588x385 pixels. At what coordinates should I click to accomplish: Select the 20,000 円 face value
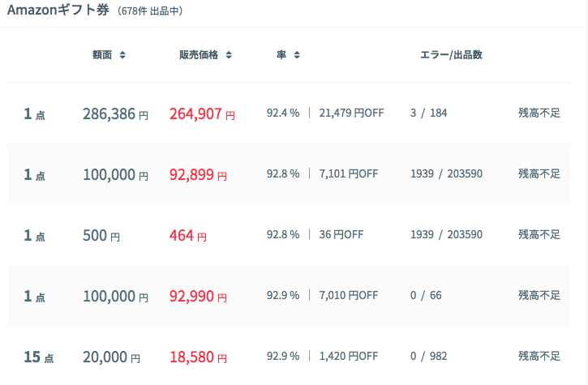pyautogui.click(x=111, y=357)
